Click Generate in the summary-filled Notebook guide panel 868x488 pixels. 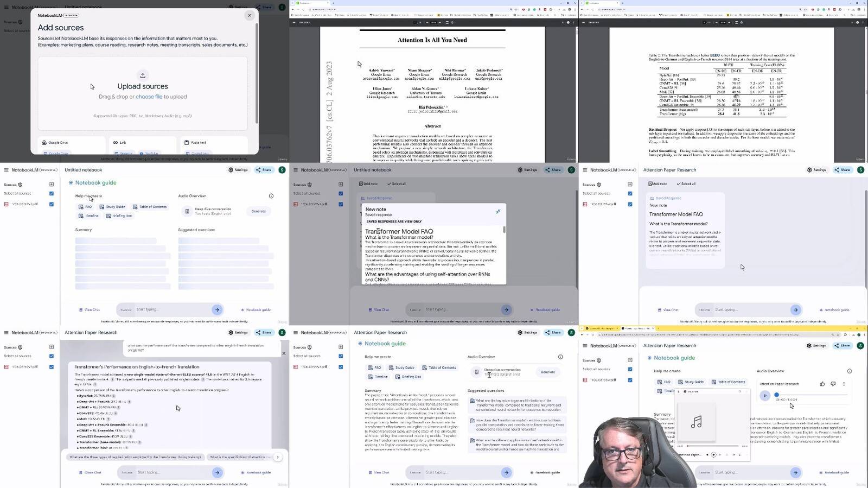pos(548,372)
